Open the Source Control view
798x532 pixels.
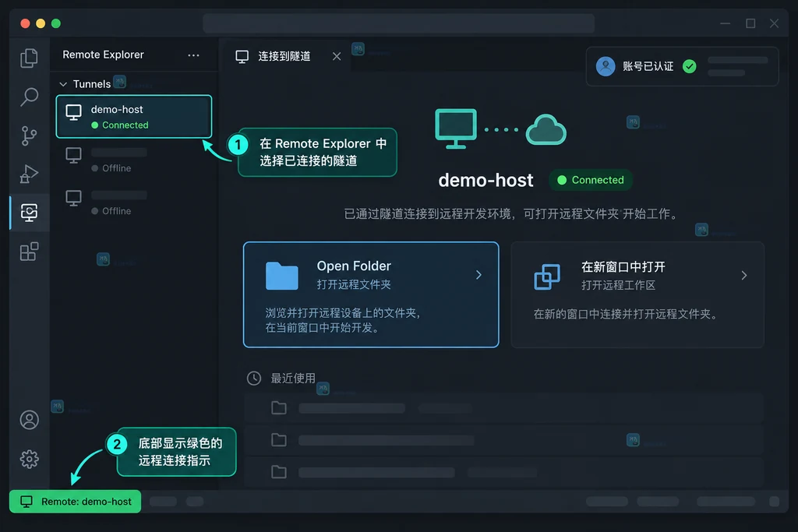click(29, 136)
